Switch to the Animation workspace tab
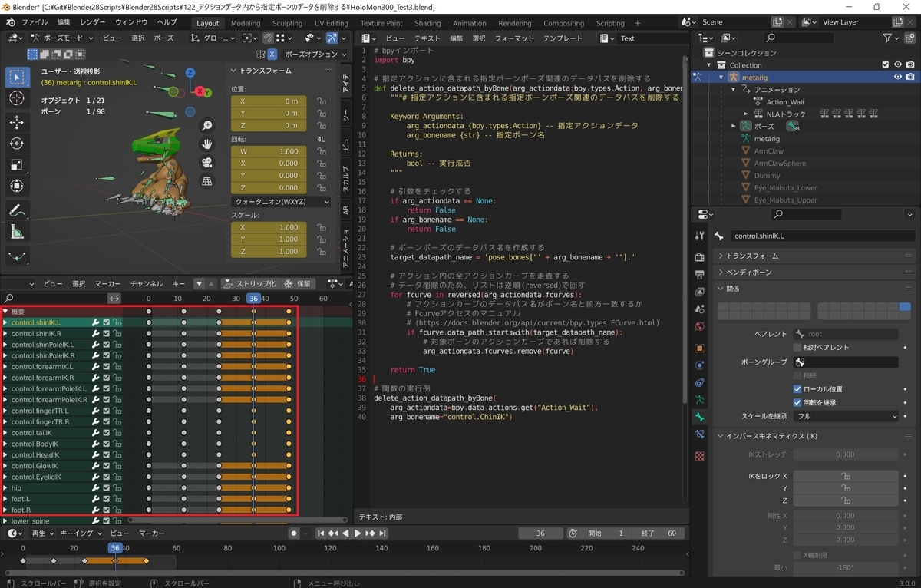 point(469,22)
